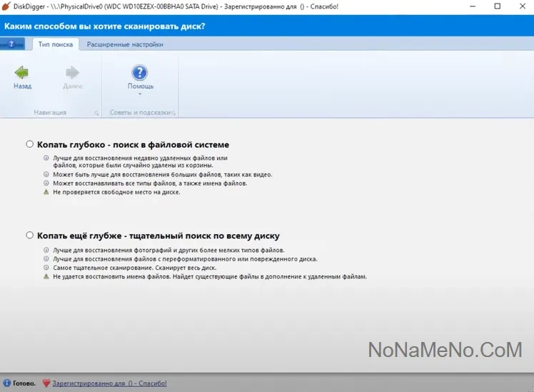The height and width of the screenshot is (392, 534).
Task: Select 'Копать глубоко' radio button
Action: 29,144
